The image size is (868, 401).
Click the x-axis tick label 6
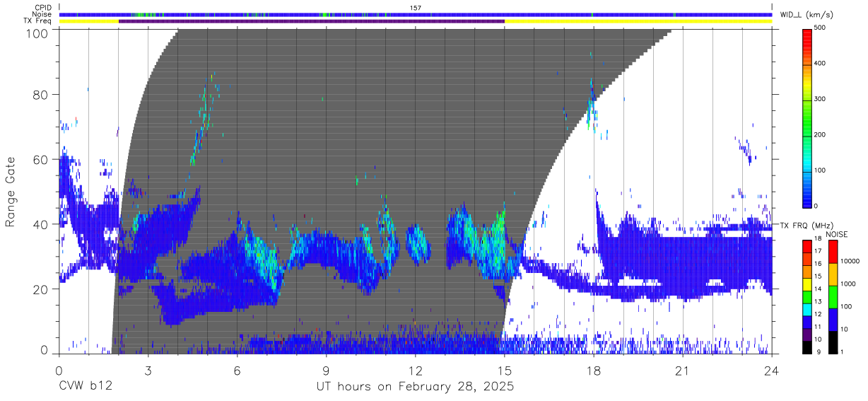(x=237, y=371)
